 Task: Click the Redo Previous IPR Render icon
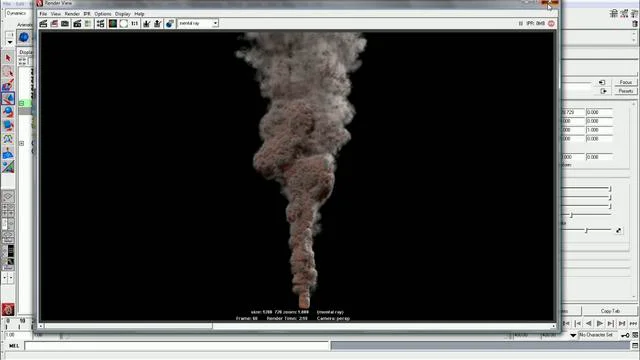77,24
